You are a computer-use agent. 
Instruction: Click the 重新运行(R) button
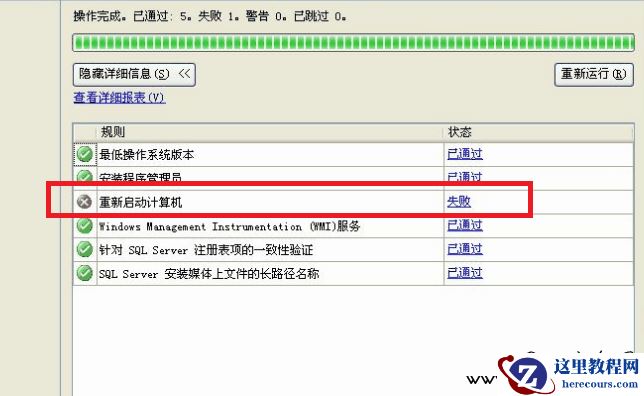tap(594, 74)
